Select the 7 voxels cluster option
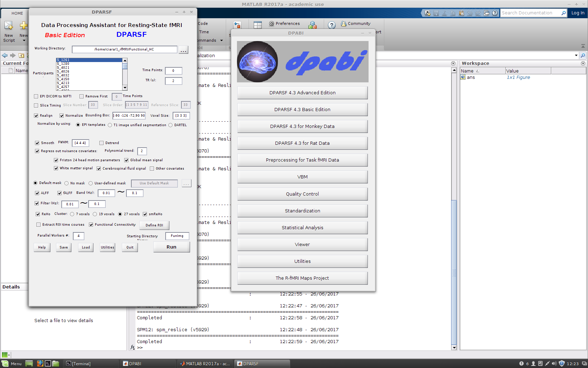The image size is (588, 368). point(72,214)
